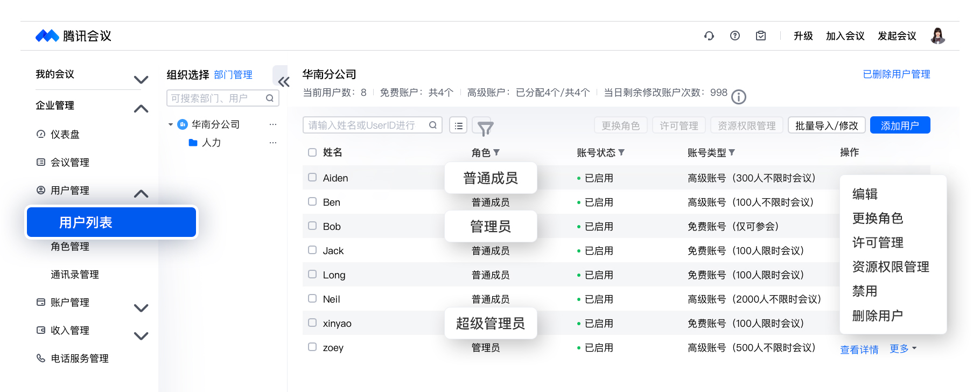Open the task clipboard icon in header

pos(761,36)
